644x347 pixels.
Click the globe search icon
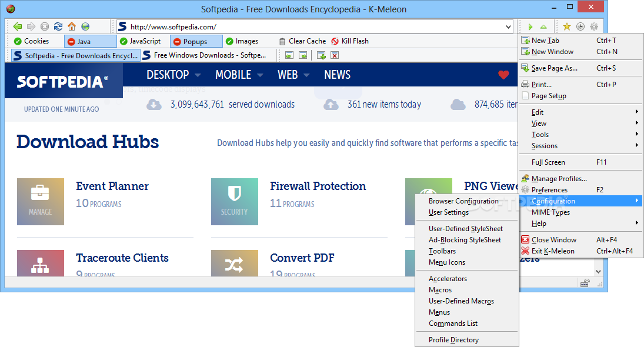coord(85,26)
